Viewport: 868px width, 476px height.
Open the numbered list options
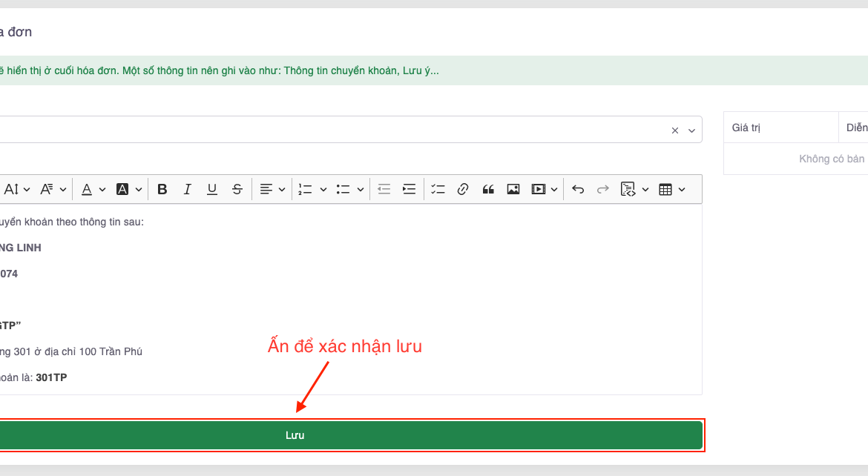click(x=312, y=189)
